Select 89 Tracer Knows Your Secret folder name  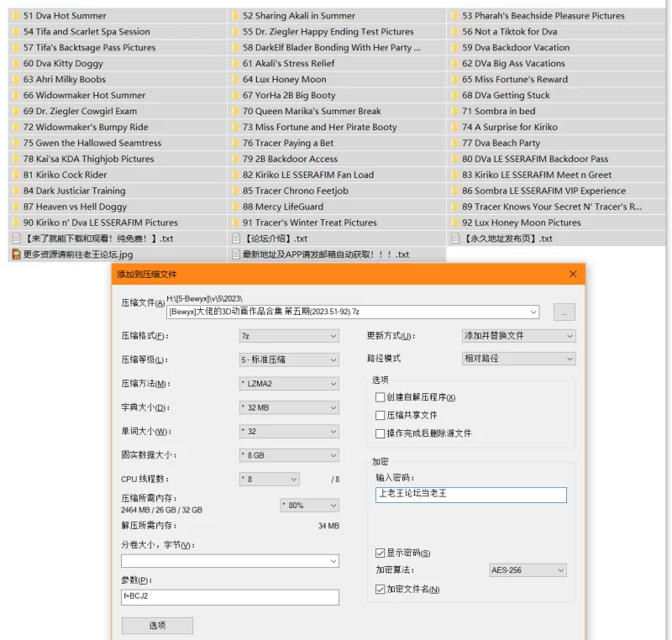(x=552, y=207)
